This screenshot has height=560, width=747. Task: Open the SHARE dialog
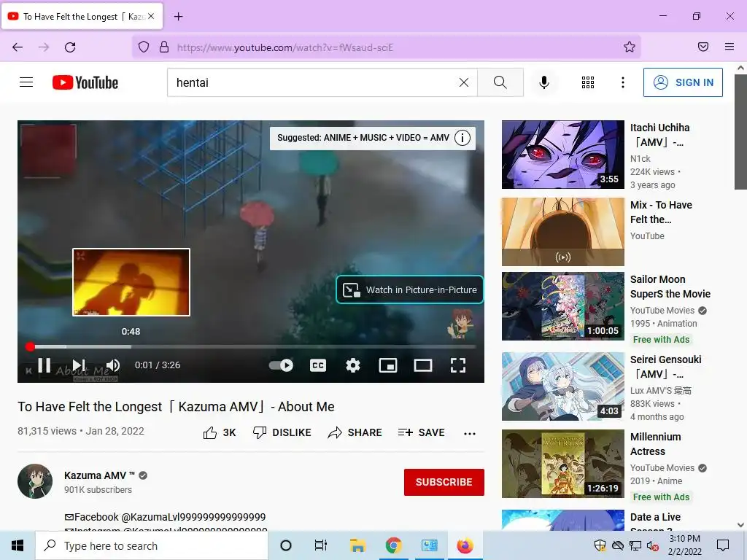pyautogui.click(x=355, y=432)
